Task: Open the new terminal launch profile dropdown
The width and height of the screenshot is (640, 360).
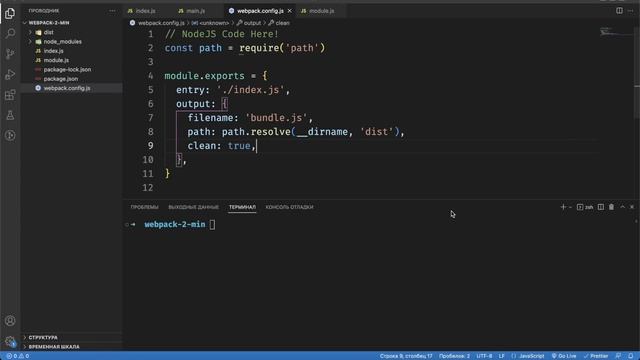Action: pyautogui.click(x=570, y=207)
